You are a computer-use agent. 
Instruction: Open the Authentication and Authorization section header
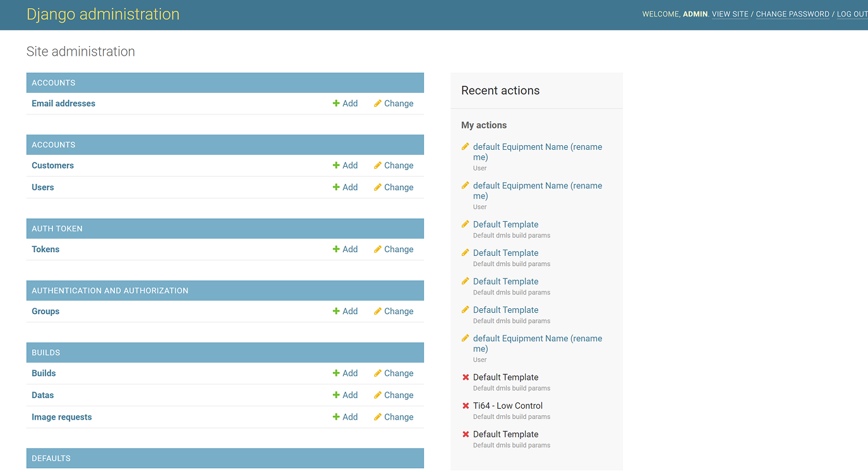click(x=110, y=291)
